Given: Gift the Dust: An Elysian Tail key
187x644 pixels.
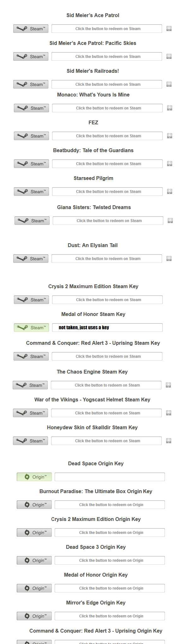Looking at the screenshot, I should (169, 259).
